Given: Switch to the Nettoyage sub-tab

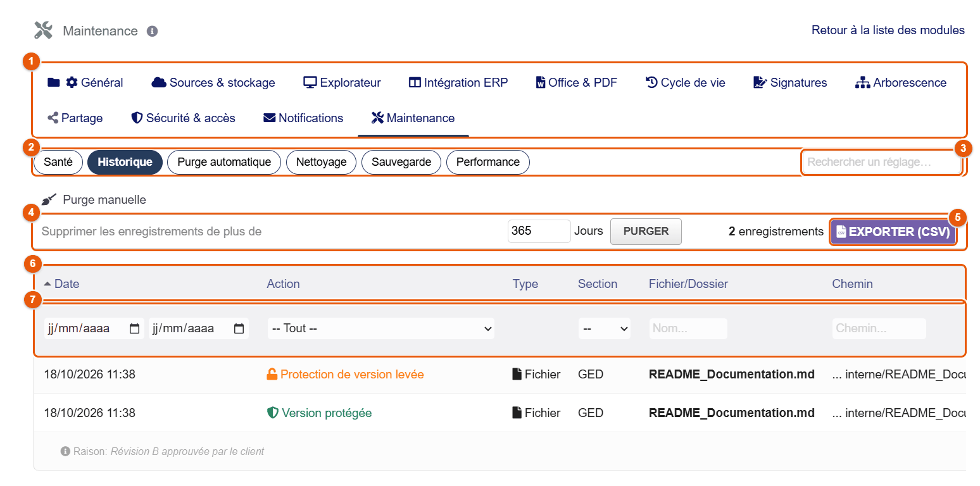Looking at the screenshot, I should (322, 162).
